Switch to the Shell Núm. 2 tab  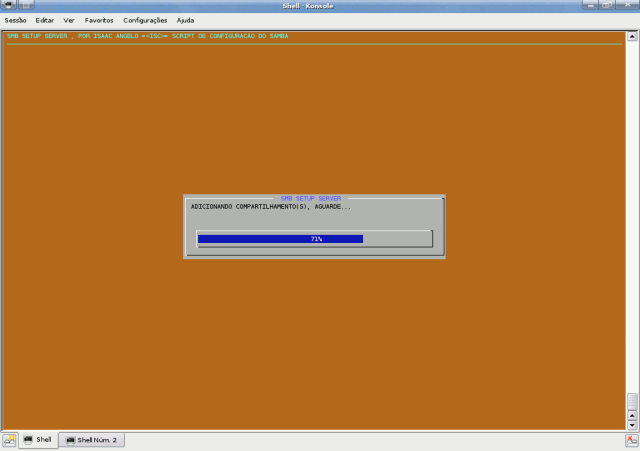[x=92, y=440]
